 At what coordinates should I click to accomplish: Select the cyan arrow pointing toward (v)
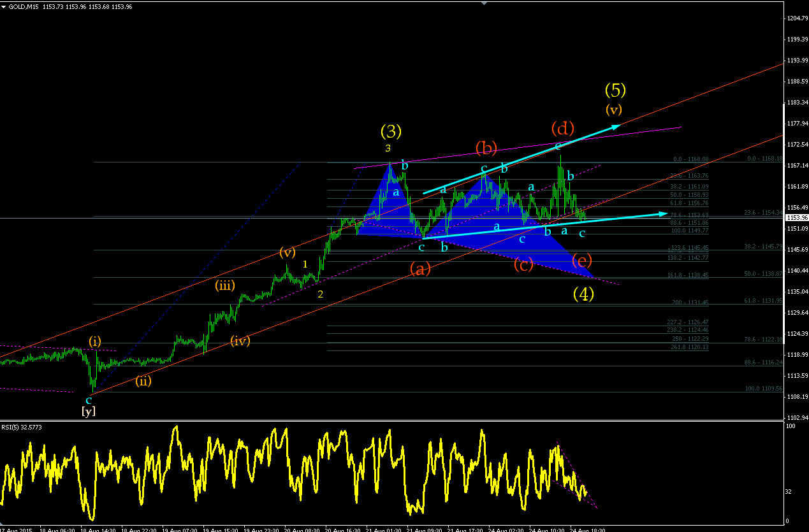tap(521, 160)
